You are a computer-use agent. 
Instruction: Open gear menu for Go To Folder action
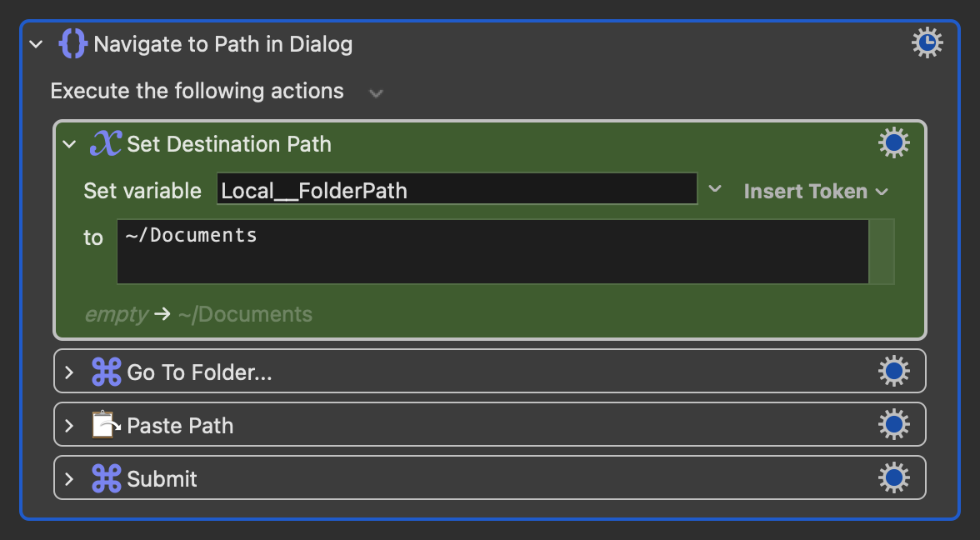[x=893, y=372]
